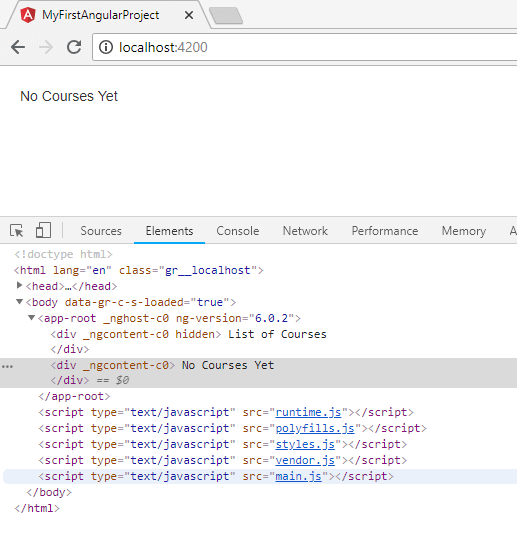Screen dimensions: 517x541
Task: Activate the inspect element picker tool
Action: point(17,230)
